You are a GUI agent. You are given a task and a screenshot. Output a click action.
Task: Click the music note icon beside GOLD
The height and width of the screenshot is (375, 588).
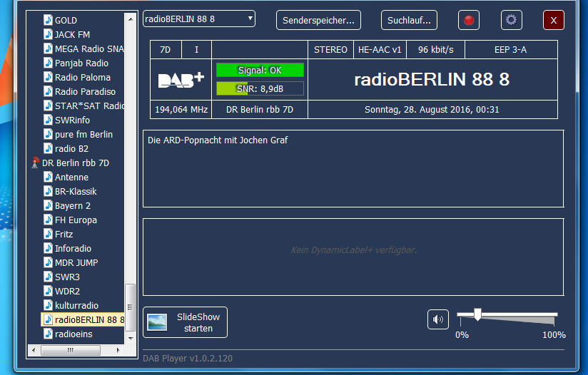coord(48,20)
